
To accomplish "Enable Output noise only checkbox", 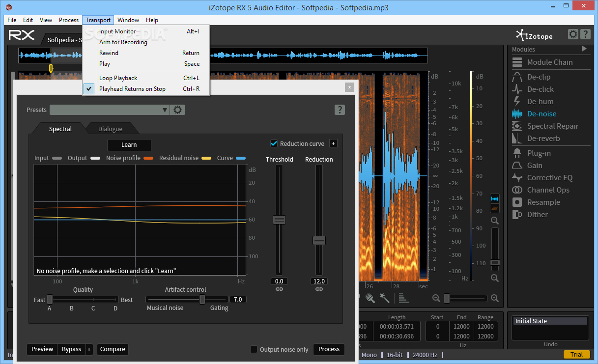I will pyautogui.click(x=254, y=349).
